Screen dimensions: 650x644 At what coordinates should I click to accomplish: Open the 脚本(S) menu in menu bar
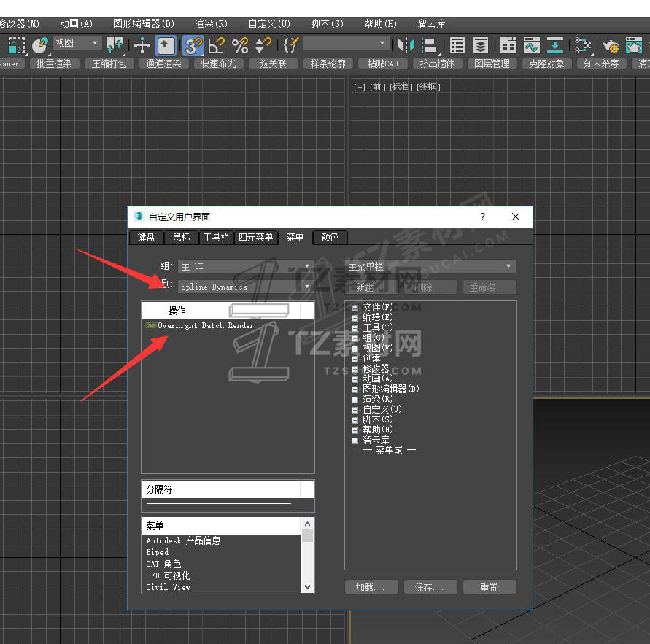(327, 23)
